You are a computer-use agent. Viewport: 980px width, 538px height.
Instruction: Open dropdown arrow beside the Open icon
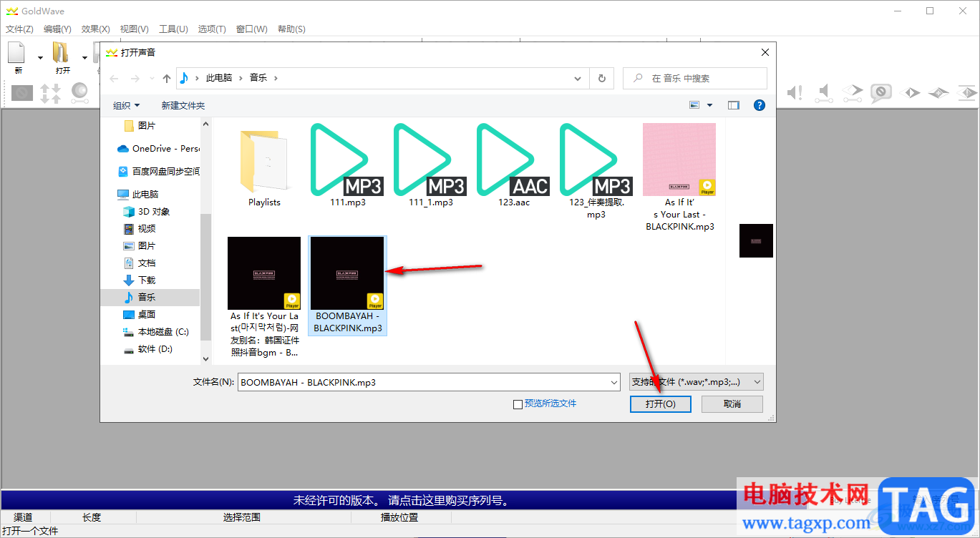(84, 58)
